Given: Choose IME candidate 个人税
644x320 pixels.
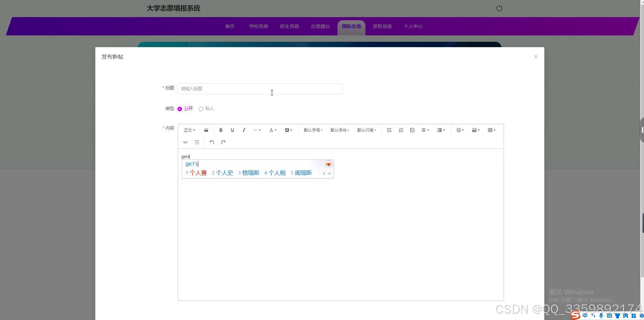Looking at the screenshot, I should click(275, 173).
